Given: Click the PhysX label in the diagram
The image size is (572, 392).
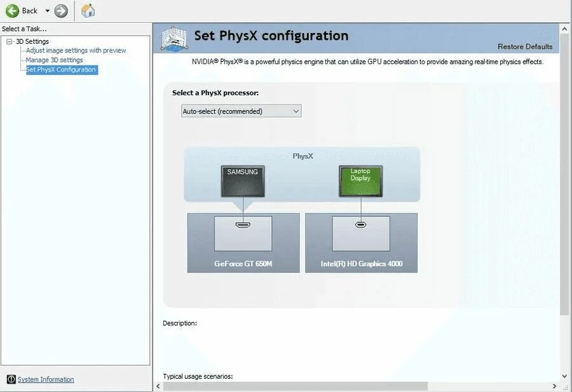Looking at the screenshot, I should click(x=303, y=156).
